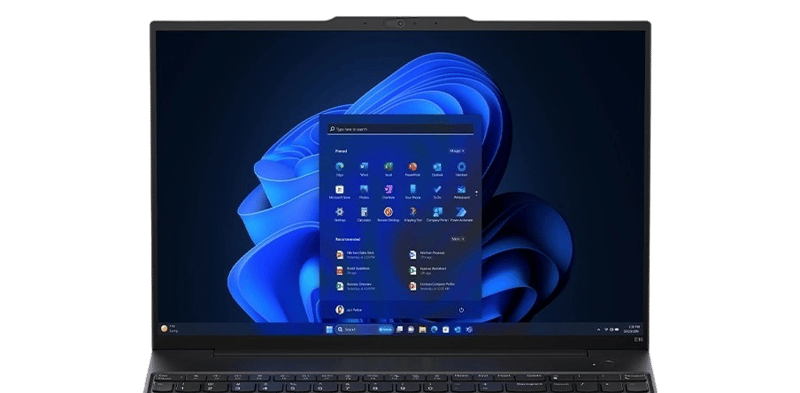The image size is (800, 393).
Task: Open the Company Portal app
Action: coord(437,214)
